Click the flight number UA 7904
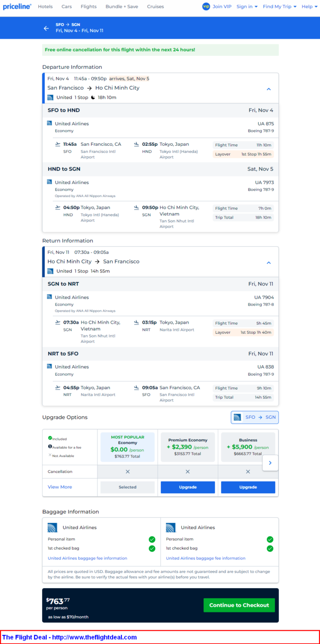The image size is (320, 644). coord(264,297)
